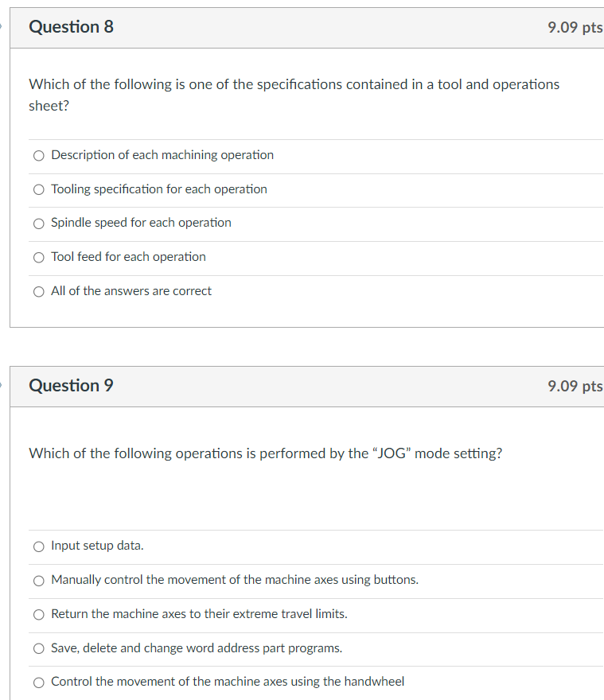The height and width of the screenshot is (700, 604).
Task: Click the "Input setup data." label text
Action: point(97,546)
